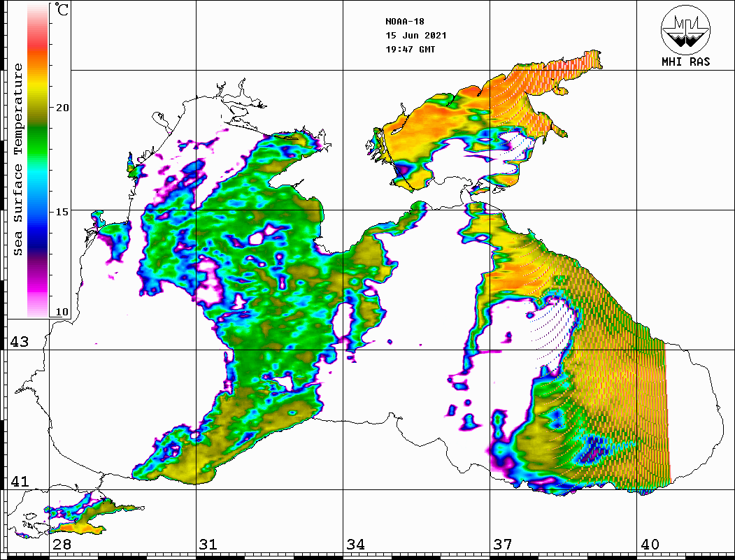Click longitude label '40'
This screenshot has height=560, width=735.
(650, 545)
